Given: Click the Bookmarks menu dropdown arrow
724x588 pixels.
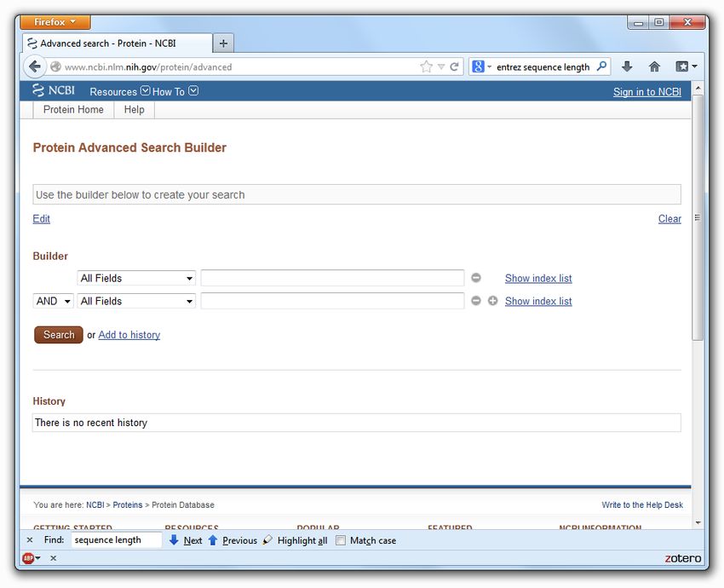Looking at the screenshot, I should 694,66.
